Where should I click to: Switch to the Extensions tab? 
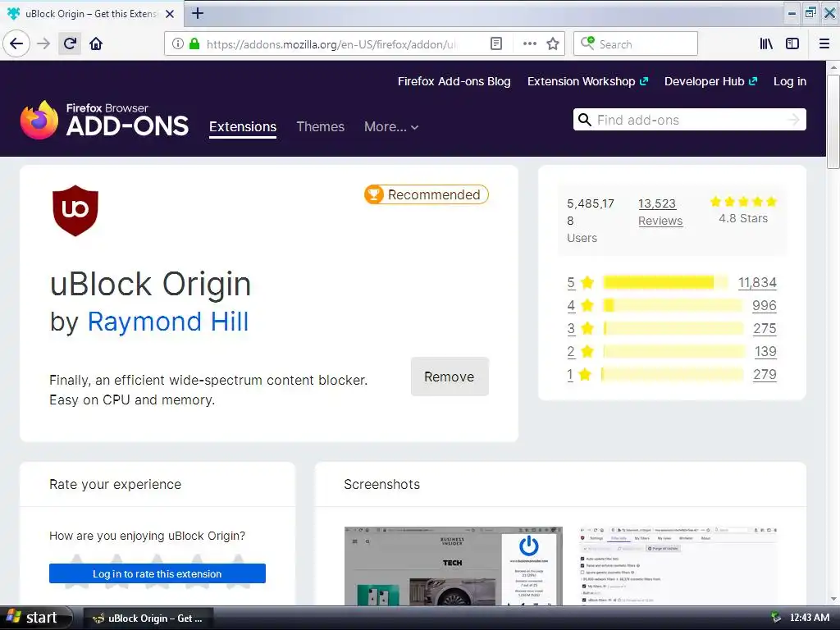tap(243, 127)
